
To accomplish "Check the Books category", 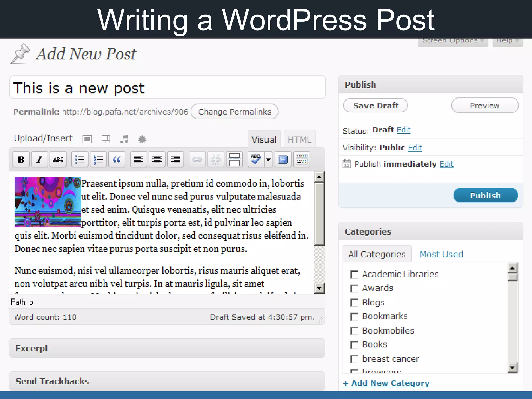I will click(354, 345).
